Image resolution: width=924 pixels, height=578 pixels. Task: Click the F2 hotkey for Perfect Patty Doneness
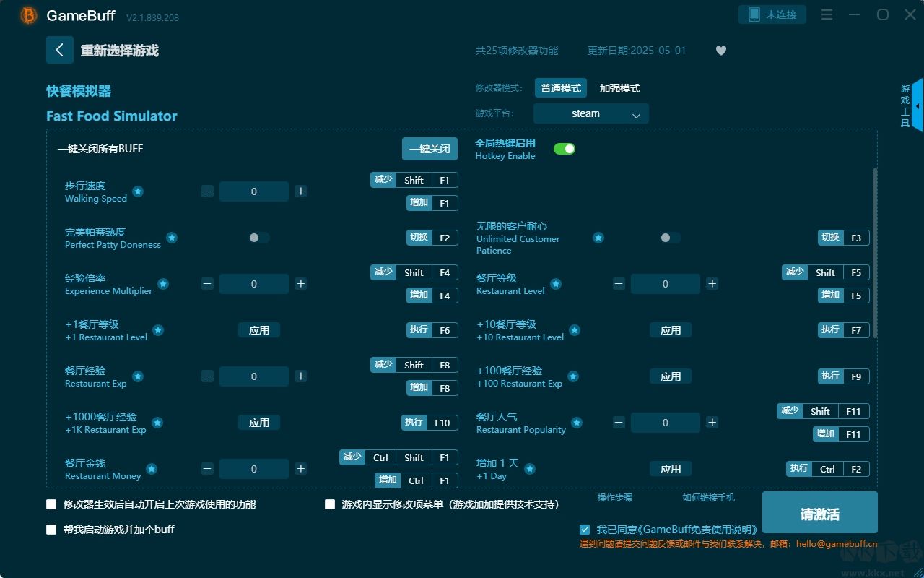coord(445,238)
